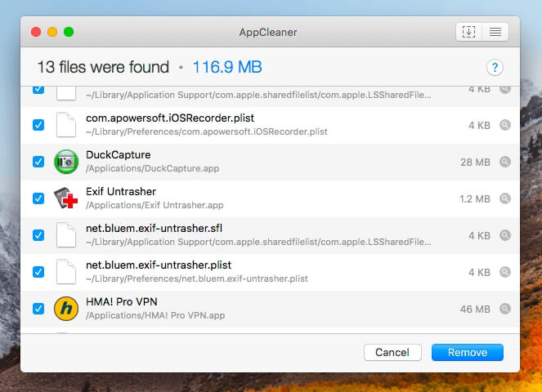Toggle net.bluem.exif-untrasher.sfl checkbox
This screenshot has height=392, width=542.
pyautogui.click(x=38, y=235)
